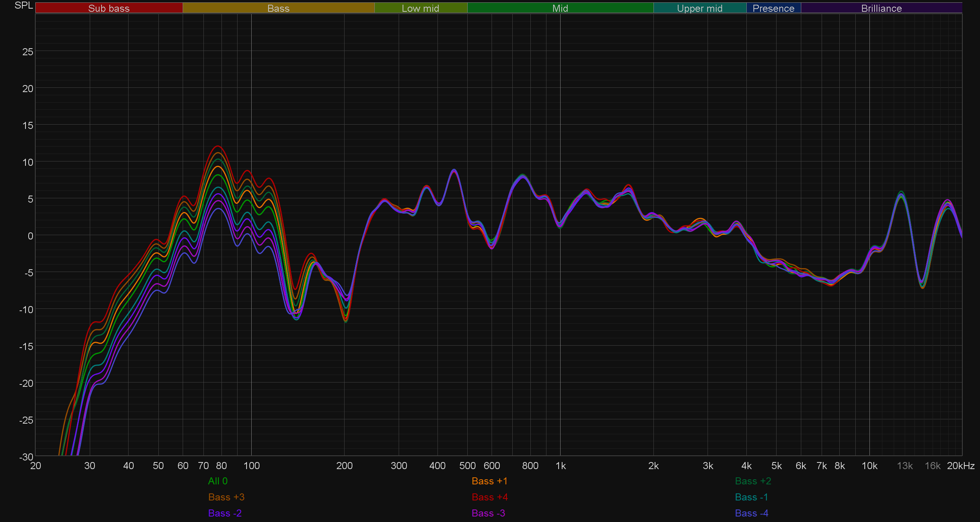Image resolution: width=980 pixels, height=522 pixels.
Task: Click the SPL axis label
Action: coord(24,5)
